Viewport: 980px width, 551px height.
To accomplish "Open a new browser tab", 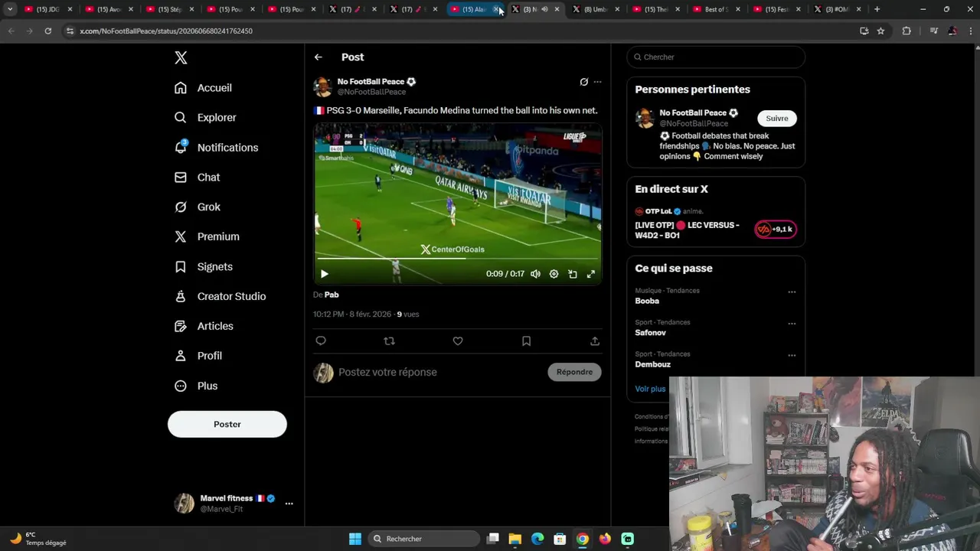I will [877, 9].
